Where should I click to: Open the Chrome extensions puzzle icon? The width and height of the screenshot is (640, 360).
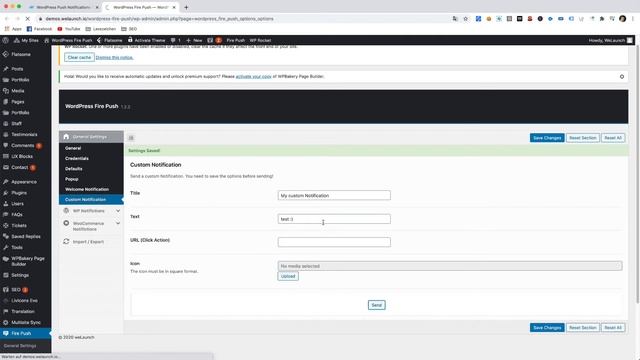602,19
